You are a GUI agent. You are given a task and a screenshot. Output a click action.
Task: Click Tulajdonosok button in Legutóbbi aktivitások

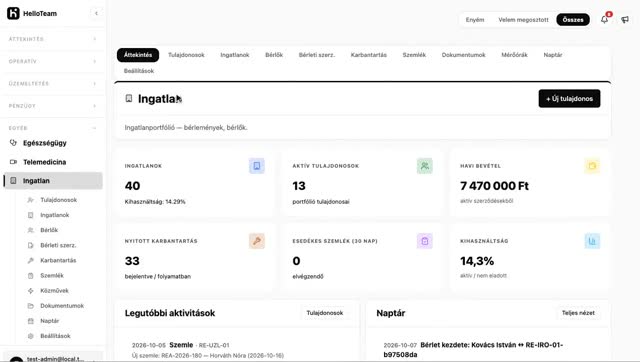click(x=325, y=313)
